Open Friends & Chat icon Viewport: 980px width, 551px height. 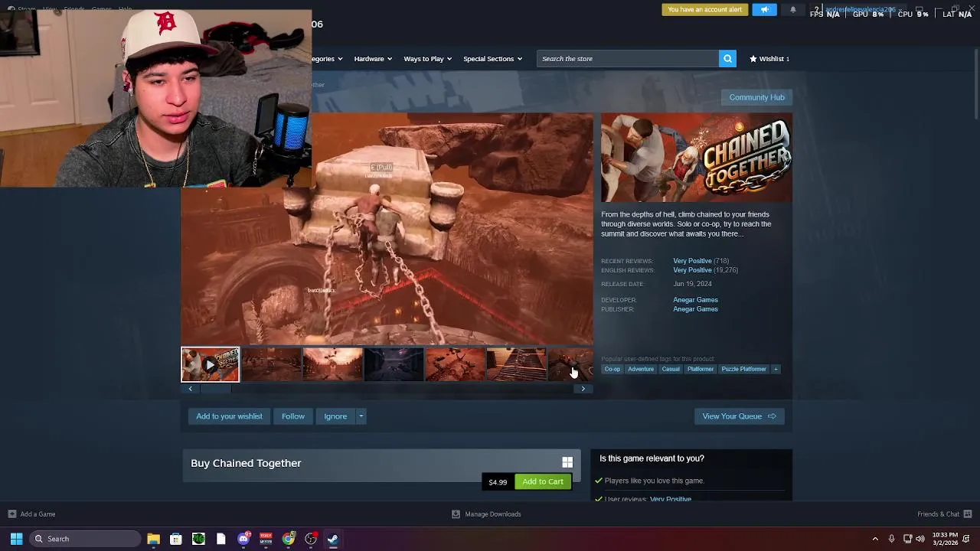(968, 514)
